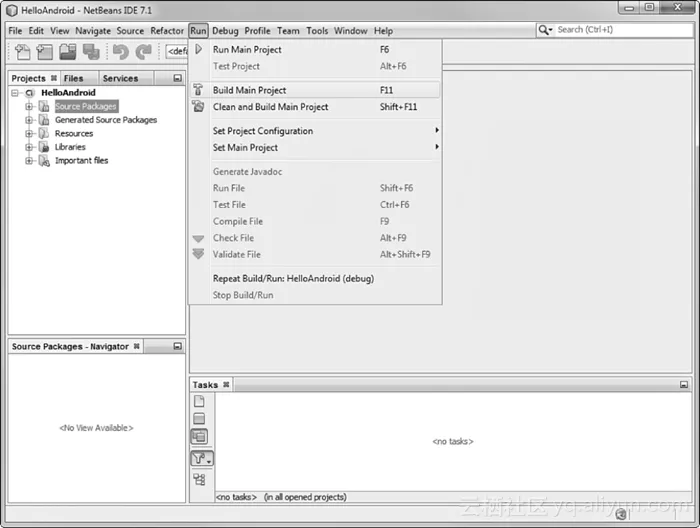
Task: Click the Search input field
Action: pyautogui.click(x=620, y=30)
